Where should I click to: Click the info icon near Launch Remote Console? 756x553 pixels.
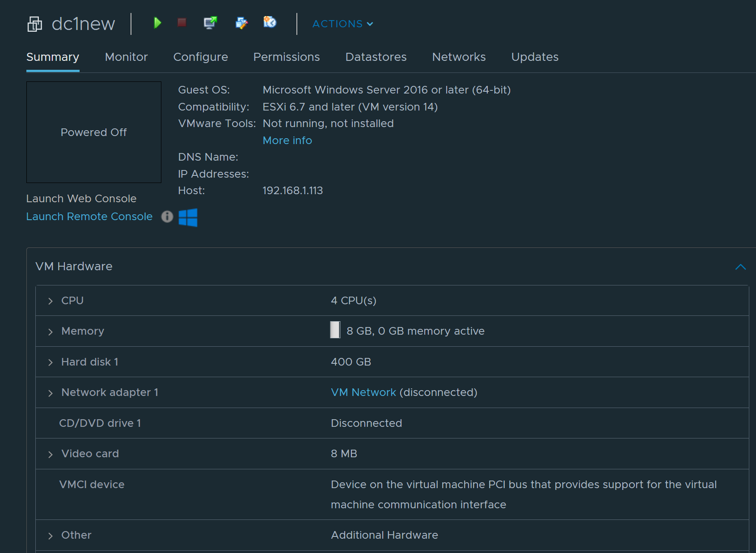[167, 217]
